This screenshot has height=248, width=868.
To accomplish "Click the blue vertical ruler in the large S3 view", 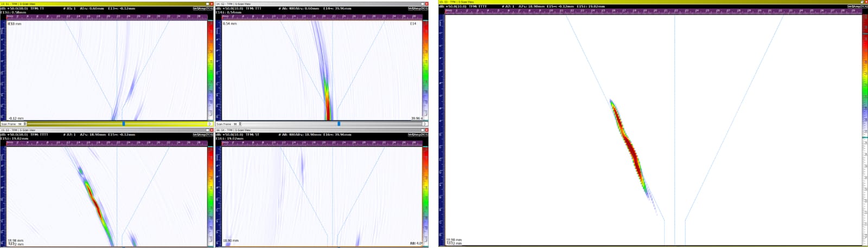I will (442, 130).
